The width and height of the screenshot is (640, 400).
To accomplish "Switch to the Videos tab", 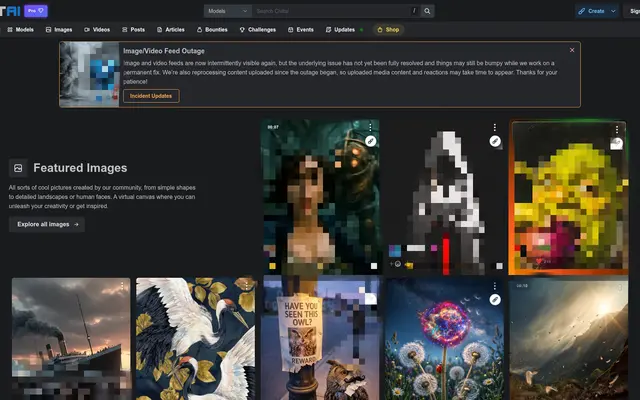I will (97, 30).
